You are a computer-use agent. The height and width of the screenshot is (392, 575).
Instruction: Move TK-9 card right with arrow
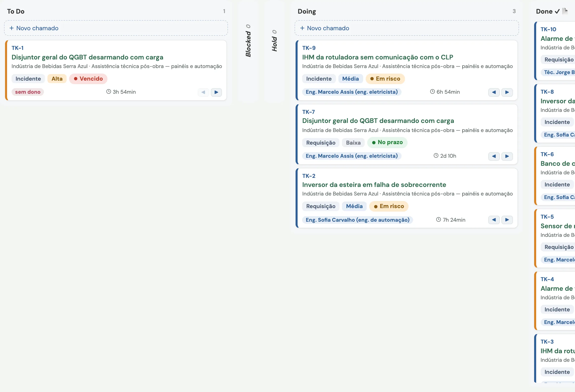point(507,92)
